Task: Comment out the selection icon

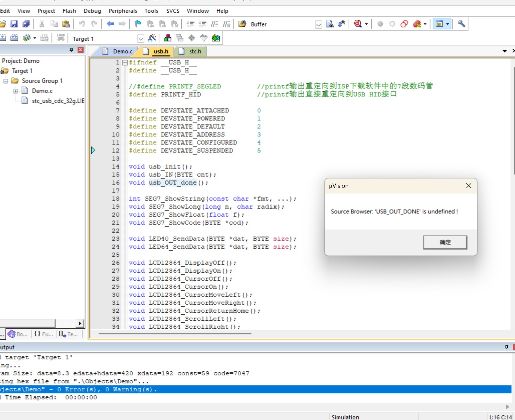Action: pyautogui.click(x=214, y=24)
